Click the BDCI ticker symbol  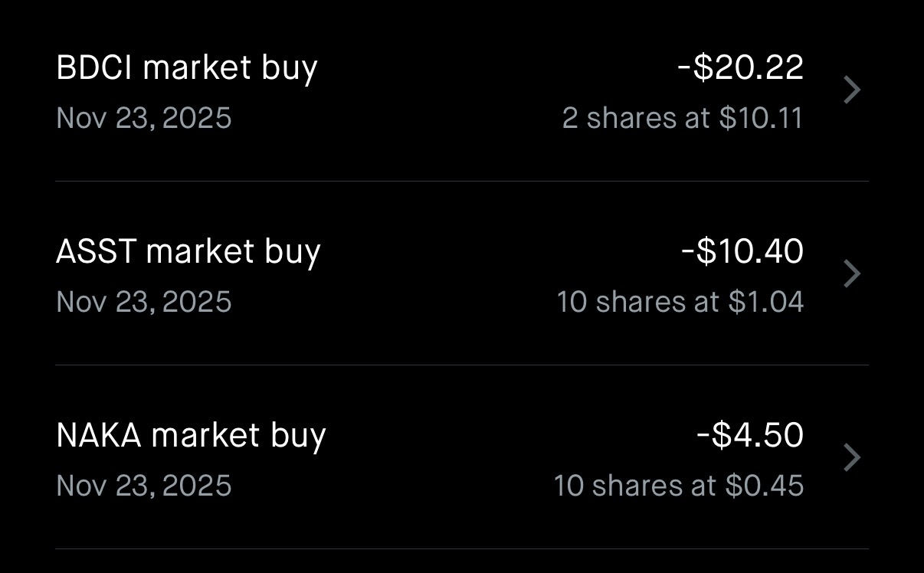pyautogui.click(x=94, y=67)
